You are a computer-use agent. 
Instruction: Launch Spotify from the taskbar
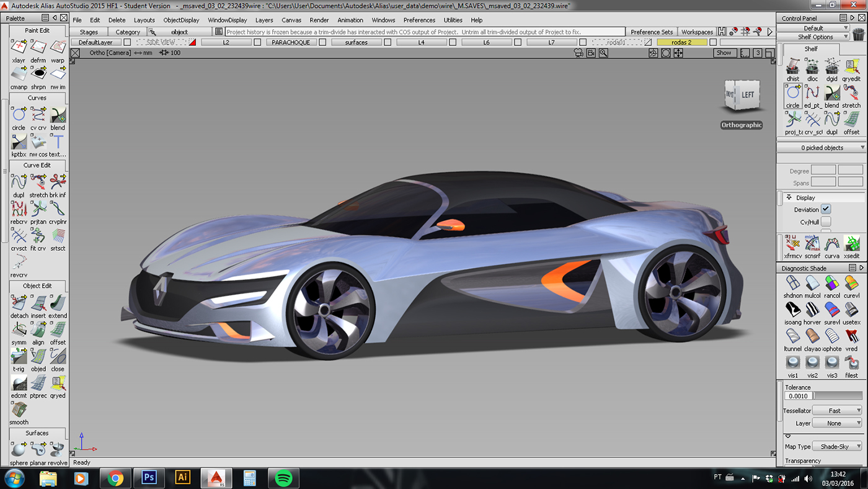coord(283,478)
